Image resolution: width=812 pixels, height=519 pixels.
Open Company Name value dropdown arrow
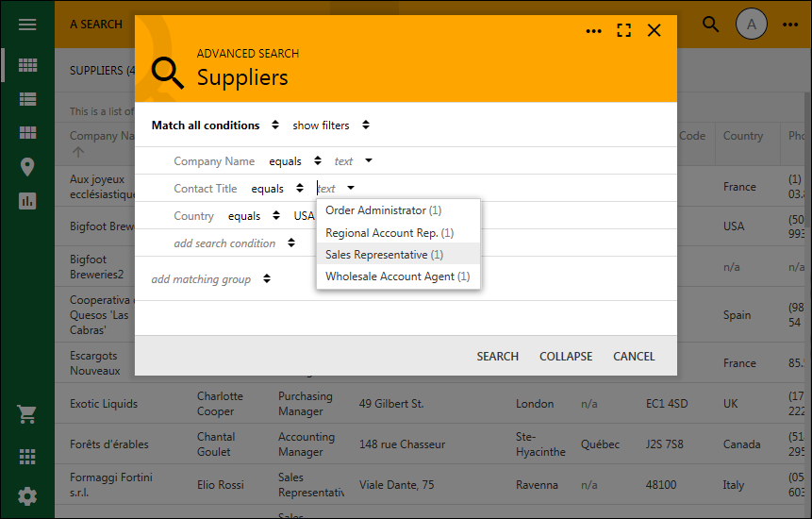369,160
